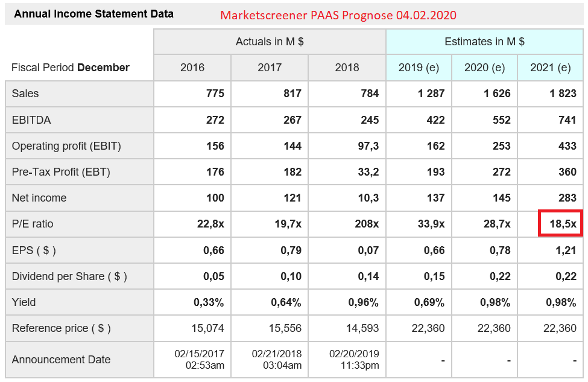Select the 2018 P/E ratio value 208x

tap(367, 224)
